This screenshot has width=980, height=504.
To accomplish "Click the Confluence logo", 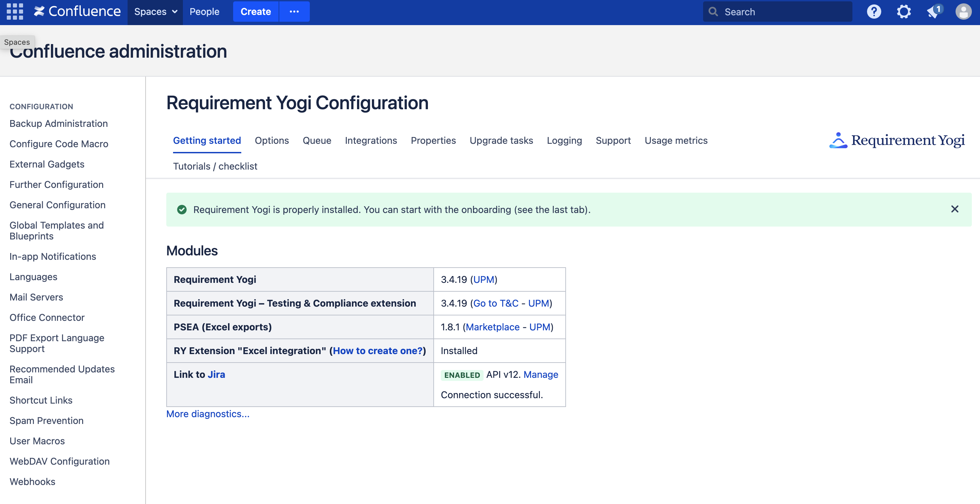I will pyautogui.click(x=78, y=12).
